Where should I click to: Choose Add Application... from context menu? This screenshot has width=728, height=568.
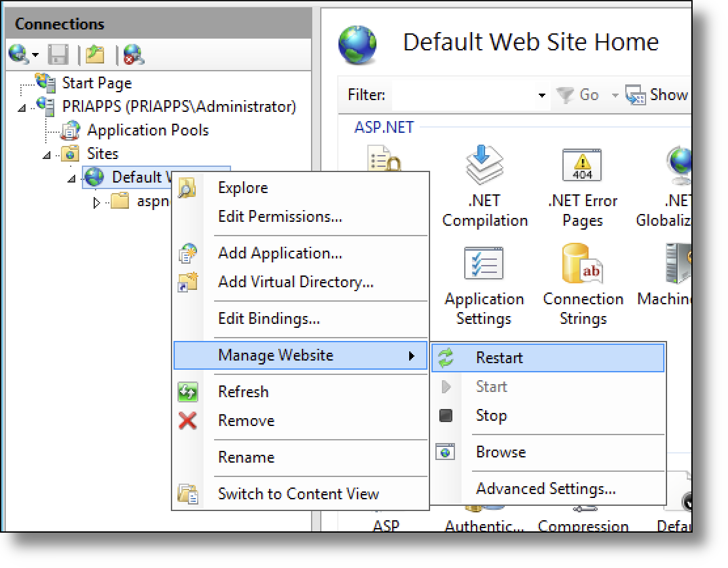point(300,253)
